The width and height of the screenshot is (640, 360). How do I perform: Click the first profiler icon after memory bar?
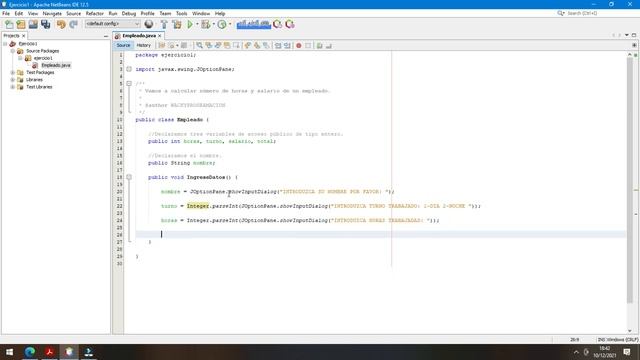pos(278,24)
